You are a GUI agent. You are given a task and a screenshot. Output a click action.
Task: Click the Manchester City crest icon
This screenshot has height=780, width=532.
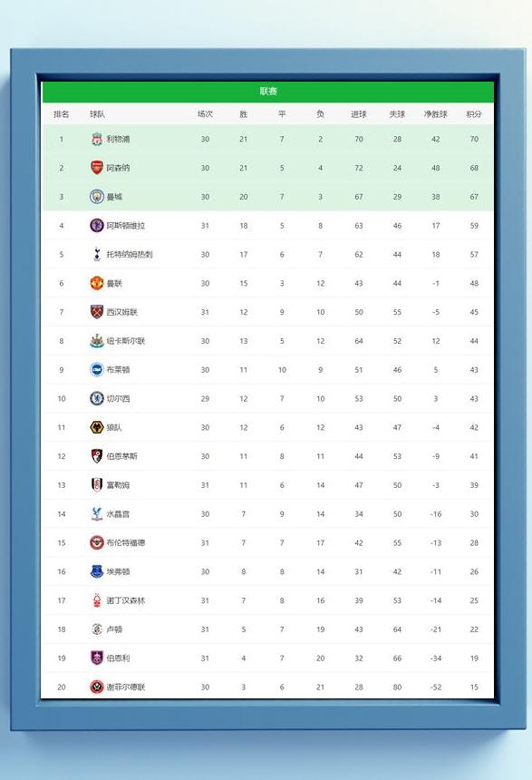(96, 197)
